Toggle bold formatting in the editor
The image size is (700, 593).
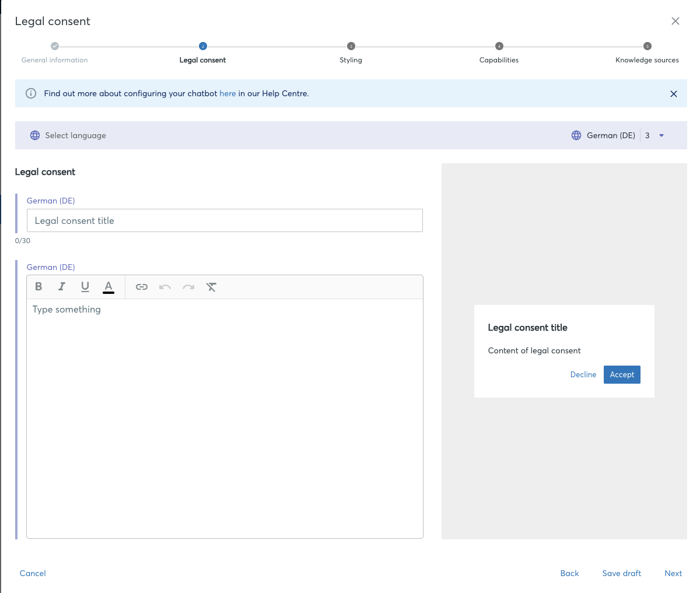(x=38, y=286)
